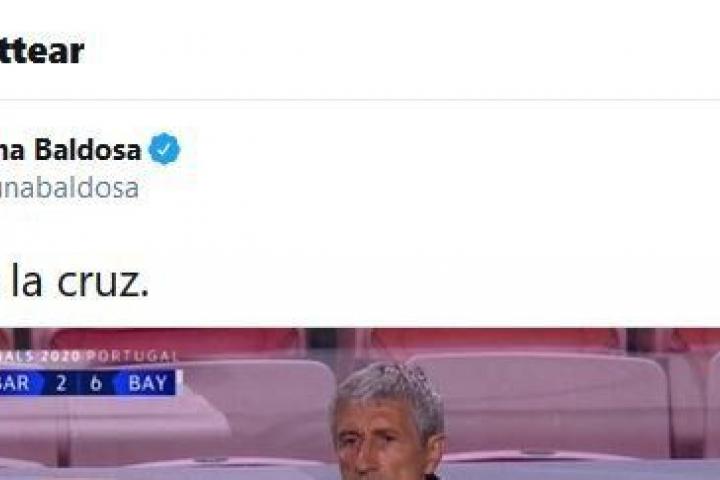Click the empty seat left of man
The width and height of the screenshot is (720, 480).
(x=257, y=409)
